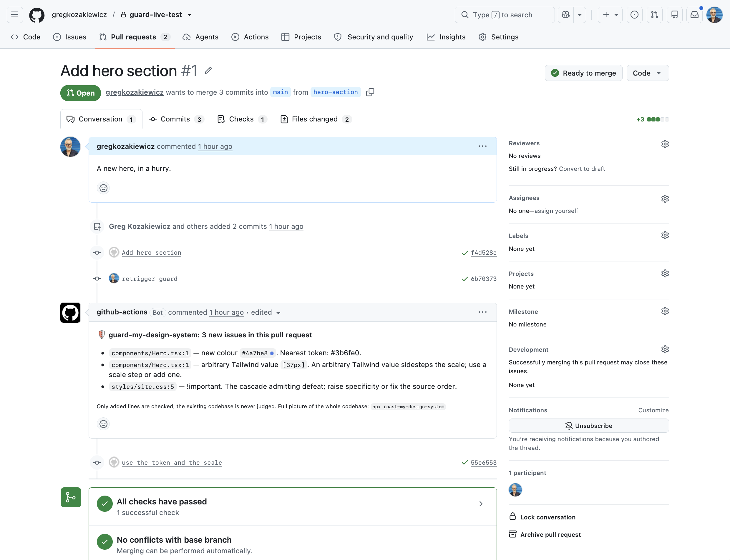This screenshot has height=560, width=730.
Task: View check status for commit 6b70373
Action: 465,279
